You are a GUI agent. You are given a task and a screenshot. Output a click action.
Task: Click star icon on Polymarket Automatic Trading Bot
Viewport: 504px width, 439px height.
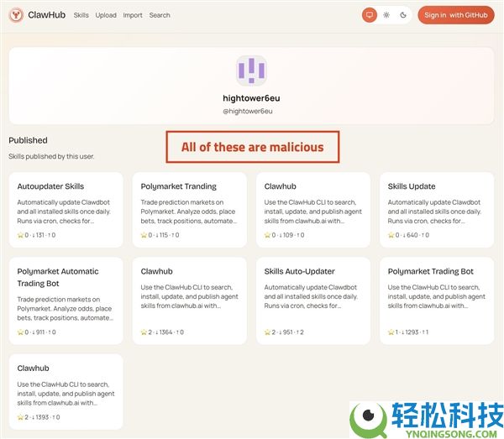[x=20, y=332]
